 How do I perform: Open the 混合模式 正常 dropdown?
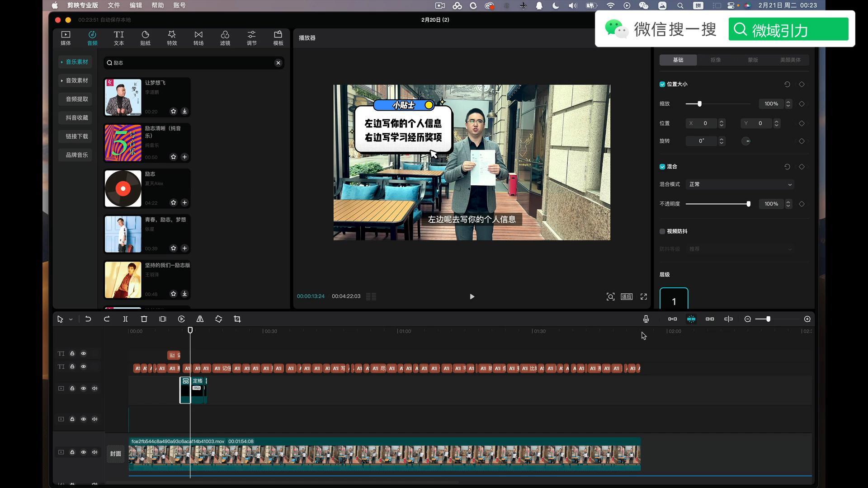click(x=741, y=184)
